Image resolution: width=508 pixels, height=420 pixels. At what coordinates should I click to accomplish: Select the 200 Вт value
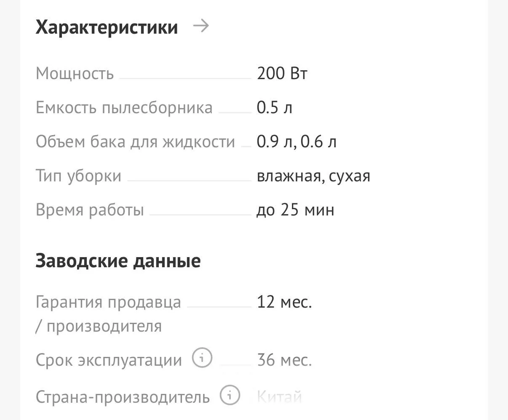coord(282,73)
